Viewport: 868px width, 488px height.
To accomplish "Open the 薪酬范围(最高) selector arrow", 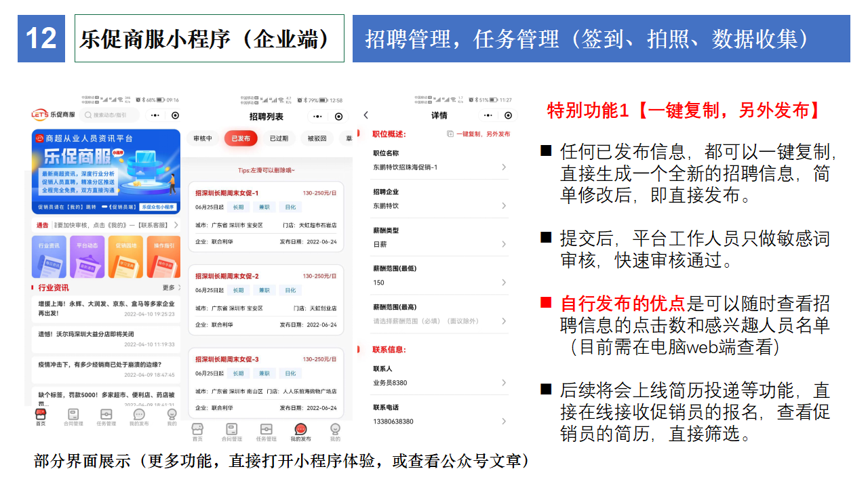I will [x=504, y=321].
